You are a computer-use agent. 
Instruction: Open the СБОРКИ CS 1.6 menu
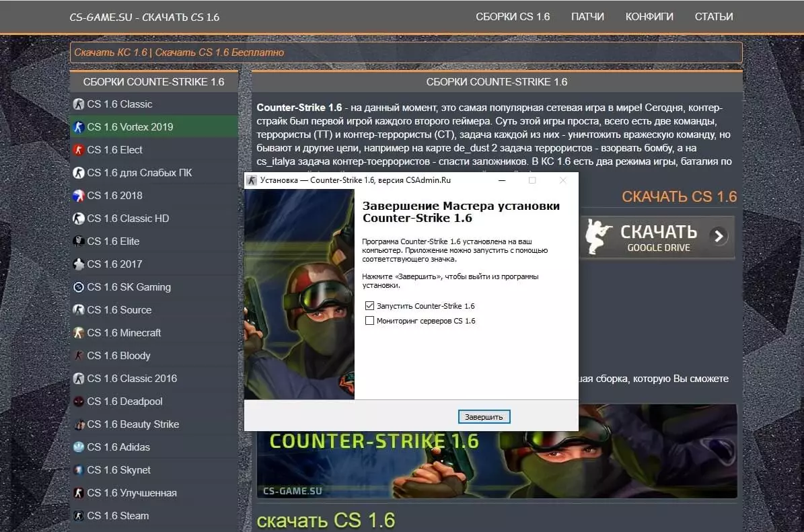[513, 17]
